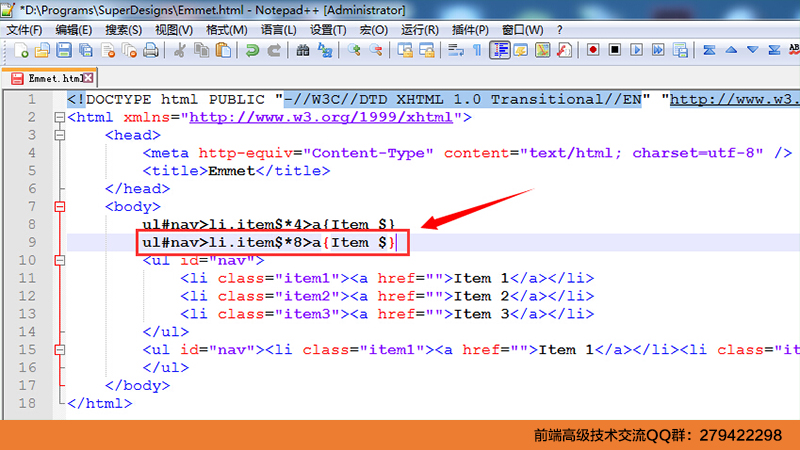Click line number 18 in the margin
800x450 pixels.
[27, 403]
